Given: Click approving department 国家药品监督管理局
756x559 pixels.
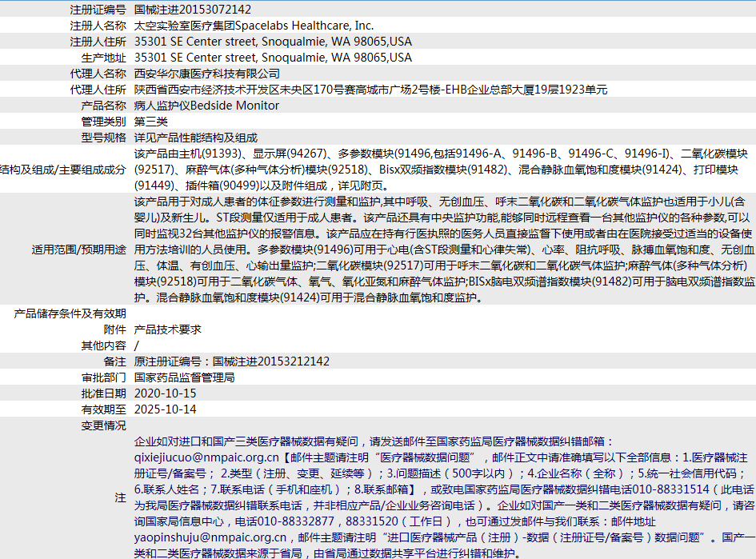Looking at the screenshot, I should click(x=184, y=377).
